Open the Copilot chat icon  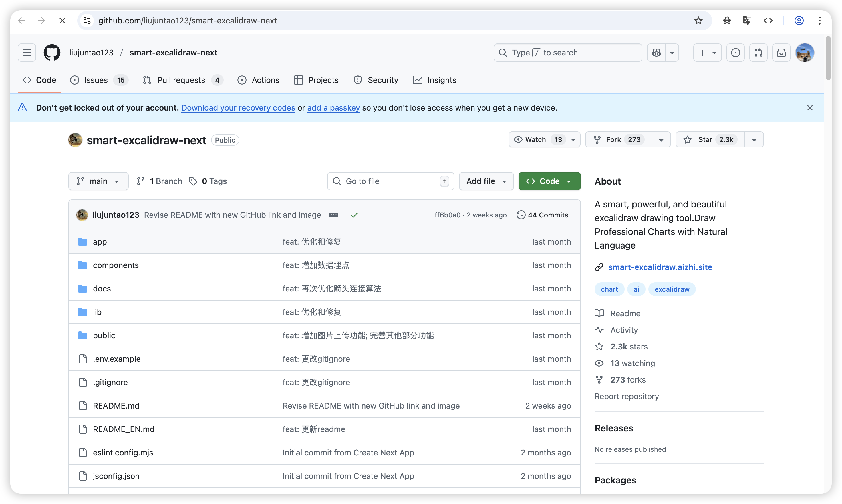click(x=656, y=53)
